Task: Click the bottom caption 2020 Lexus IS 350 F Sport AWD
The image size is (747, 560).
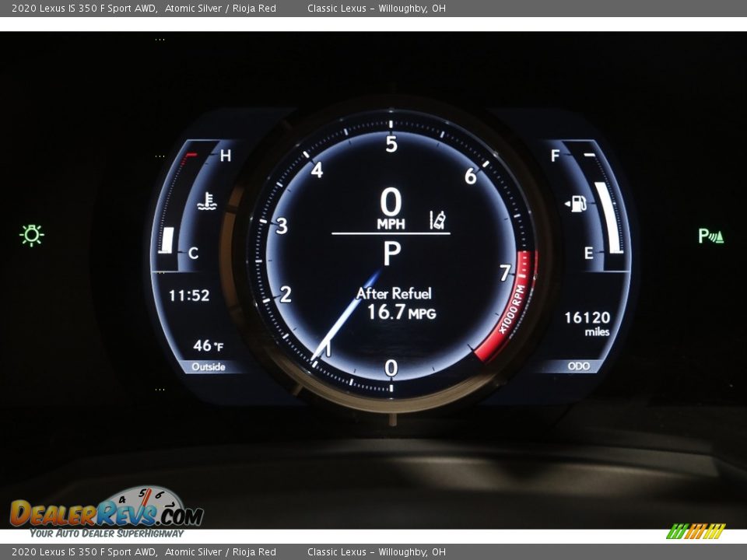Action: click(x=84, y=552)
